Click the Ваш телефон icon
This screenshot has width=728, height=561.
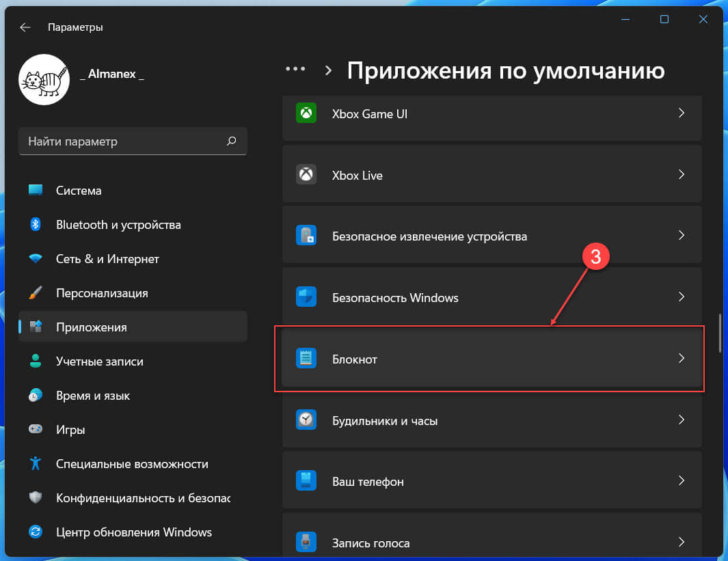pos(306,481)
